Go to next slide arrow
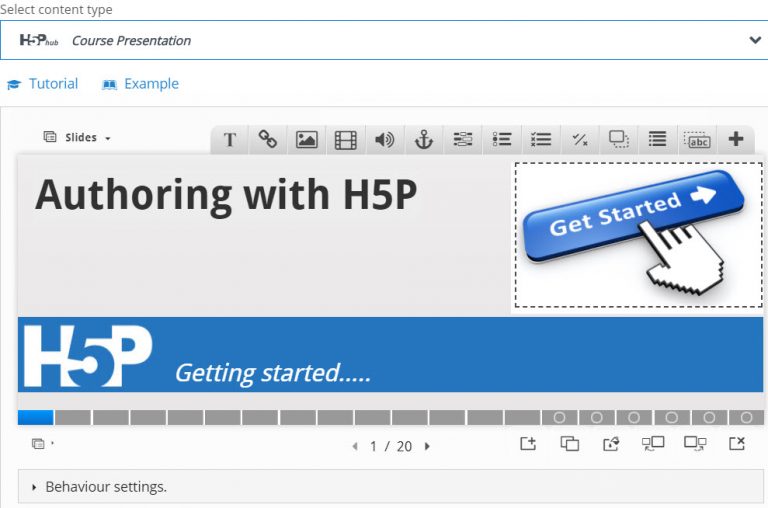768x508 pixels. 427,446
